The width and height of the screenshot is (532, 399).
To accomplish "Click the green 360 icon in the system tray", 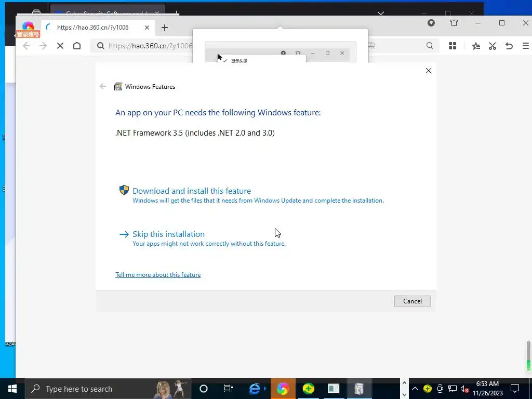I will coord(428,389).
